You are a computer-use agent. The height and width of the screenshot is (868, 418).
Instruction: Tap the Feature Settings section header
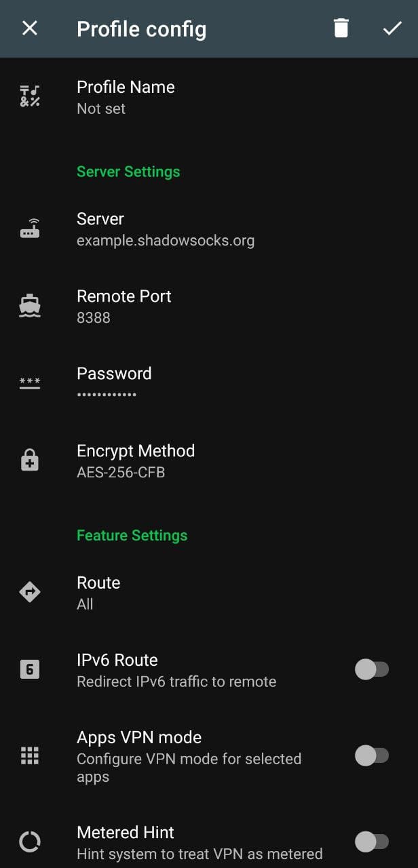132,536
